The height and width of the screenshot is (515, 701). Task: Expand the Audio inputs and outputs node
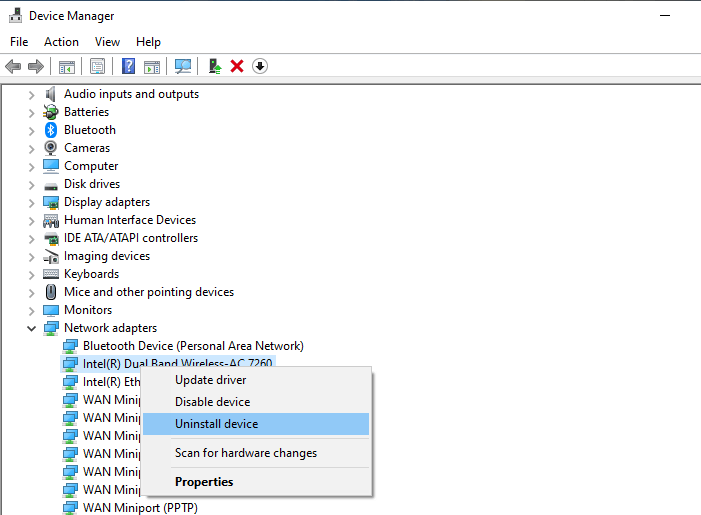pyautogui.click(x=31, y=95)
